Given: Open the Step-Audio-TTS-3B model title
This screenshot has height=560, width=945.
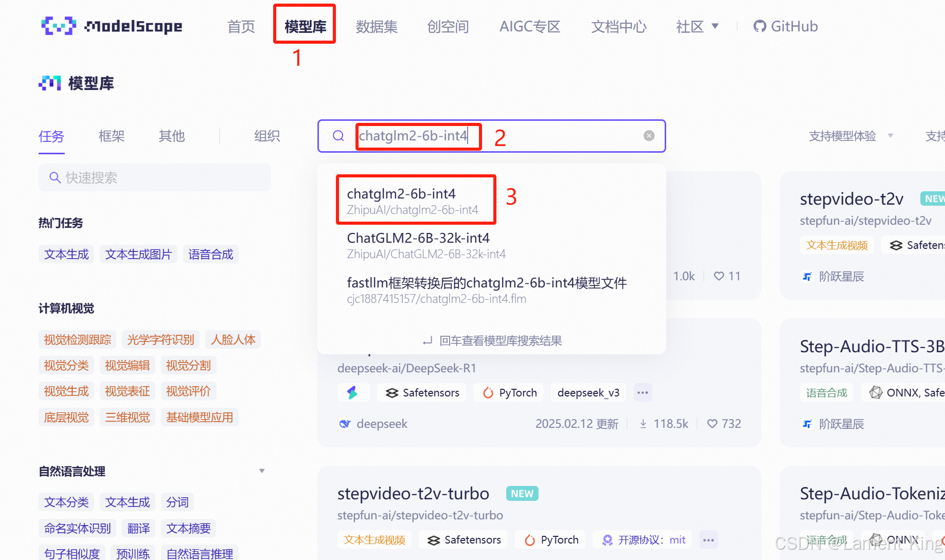Looking at the screenshot, I should (871, 347).
